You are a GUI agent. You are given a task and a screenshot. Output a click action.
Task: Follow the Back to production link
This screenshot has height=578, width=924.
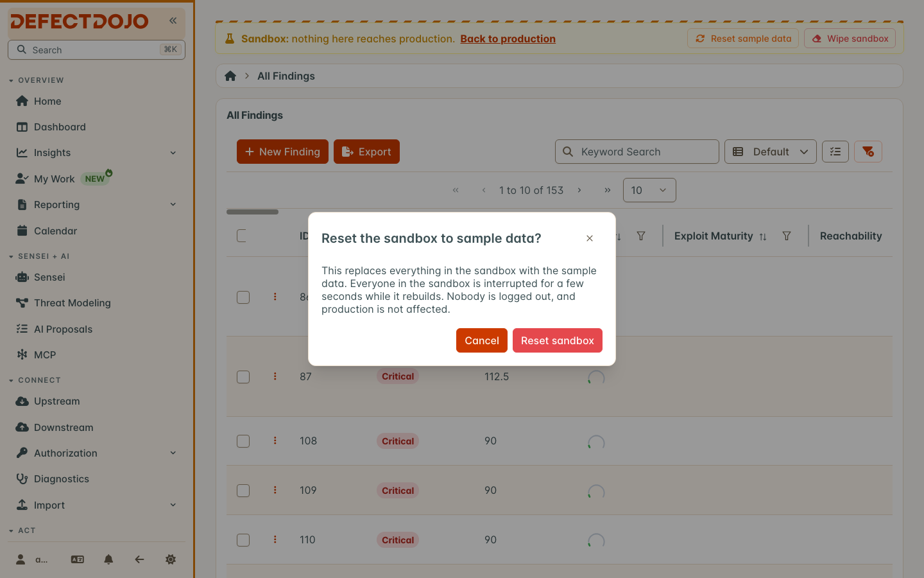point(508,39)
